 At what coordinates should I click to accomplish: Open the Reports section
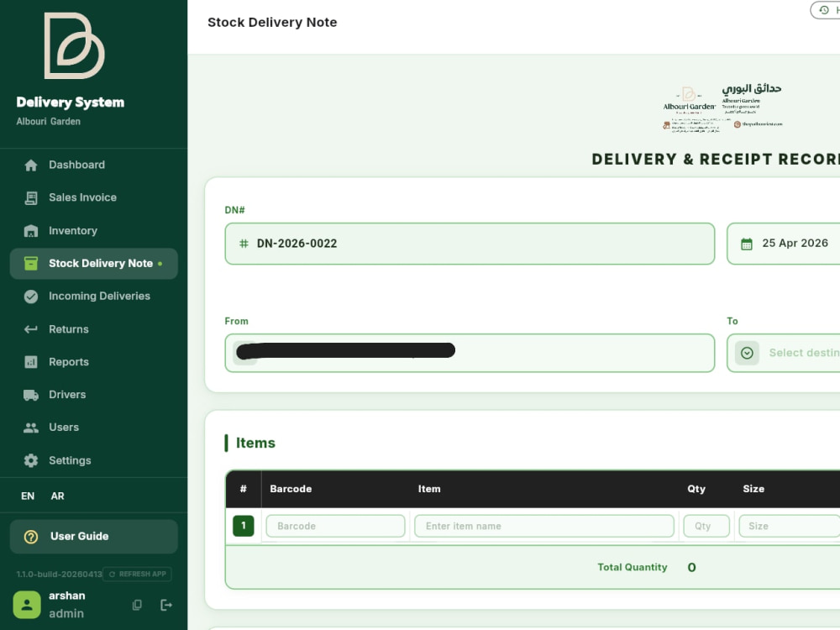tap(94, 362)
